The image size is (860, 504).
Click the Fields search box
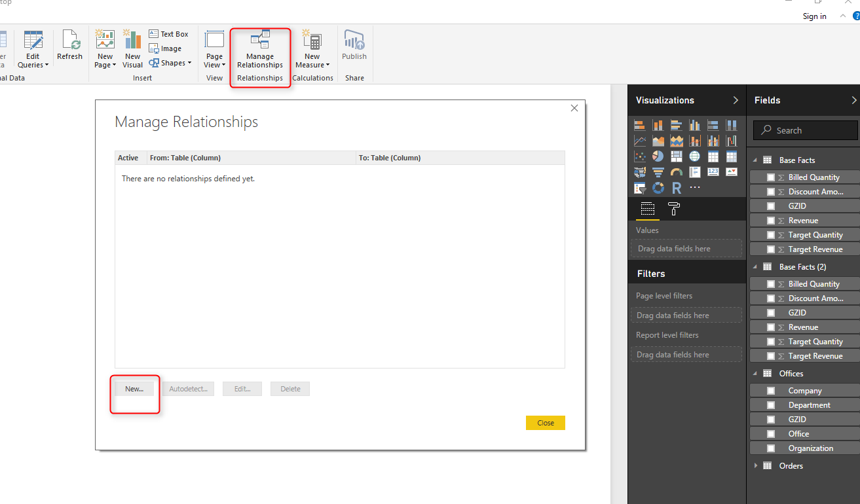click(804, 130)
